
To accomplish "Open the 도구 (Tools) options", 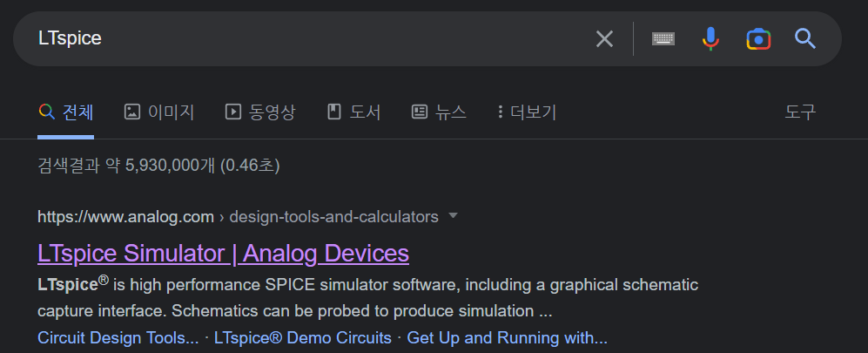I will (800, 112).
